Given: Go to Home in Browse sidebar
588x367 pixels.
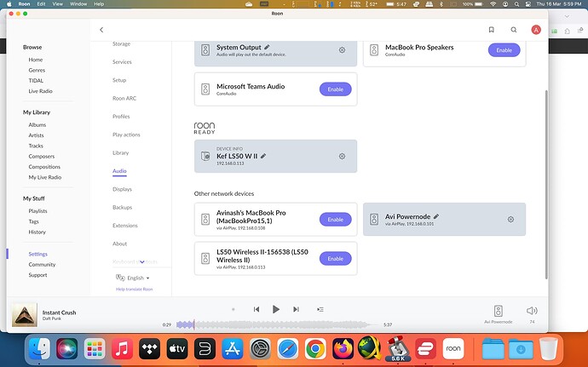Looking at the screenshot, I should 36,60.
